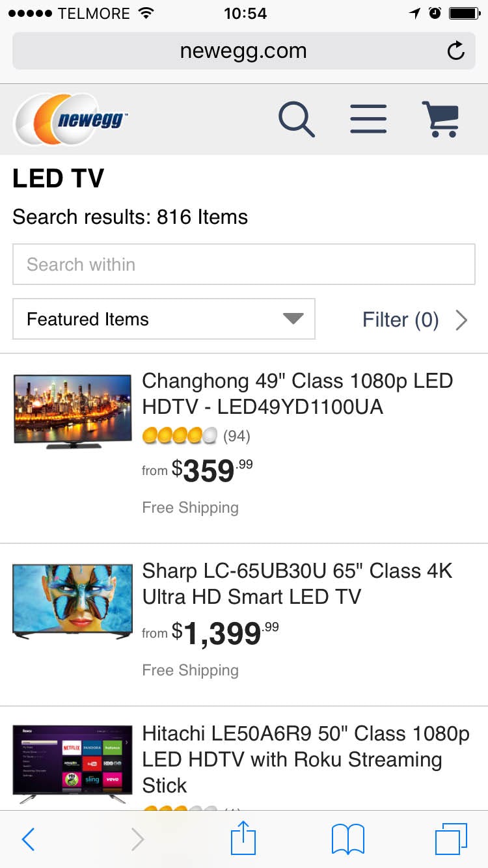This screenshot has height=868, width=488.
Task: Go back to previous page
Action: click(28, 839)
